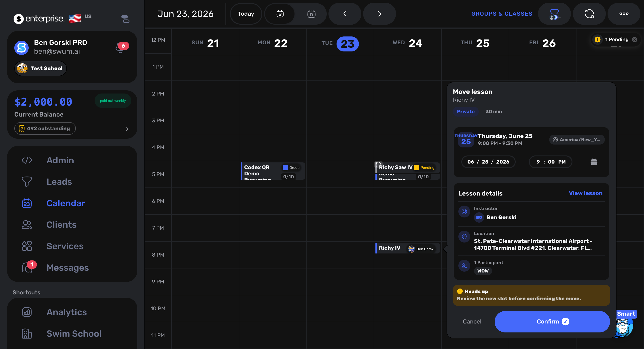Click the 1 Pending warning badge
The width and height of the screenshot is (644, 349).
[x=597, y=40]
